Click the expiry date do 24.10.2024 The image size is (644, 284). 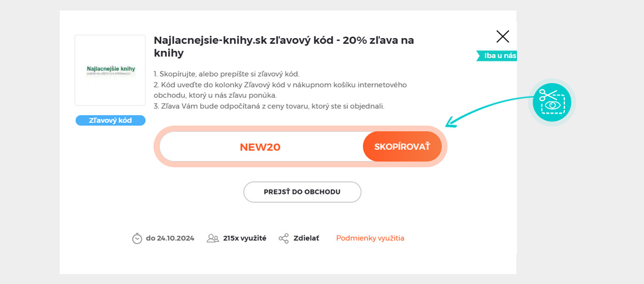(170, 238)
